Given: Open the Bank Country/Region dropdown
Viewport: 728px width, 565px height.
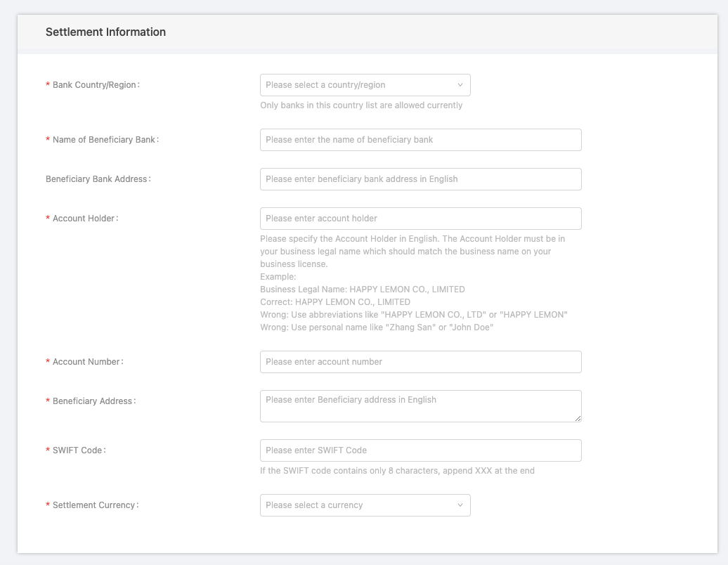Looking at the screenshot, I should point(358,85).
